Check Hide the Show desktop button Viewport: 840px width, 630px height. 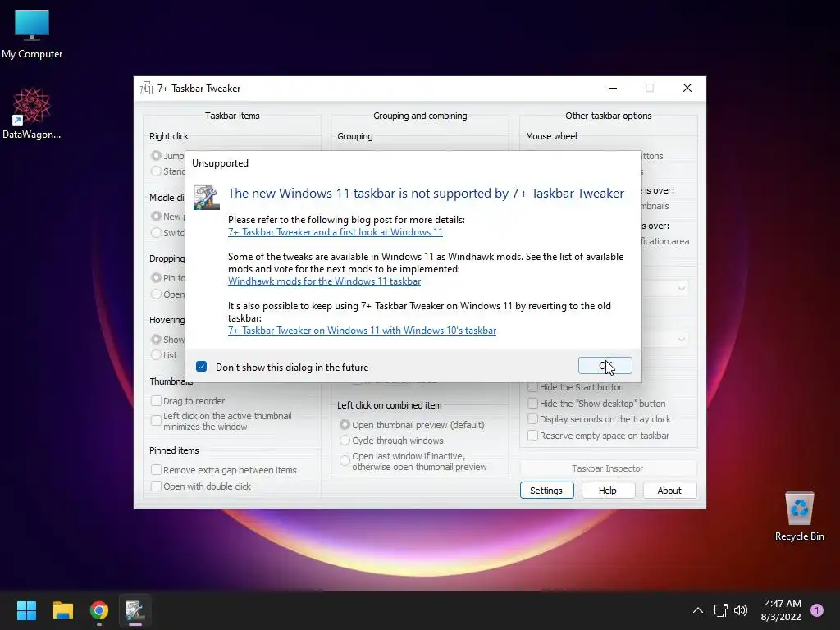[532, 404]
